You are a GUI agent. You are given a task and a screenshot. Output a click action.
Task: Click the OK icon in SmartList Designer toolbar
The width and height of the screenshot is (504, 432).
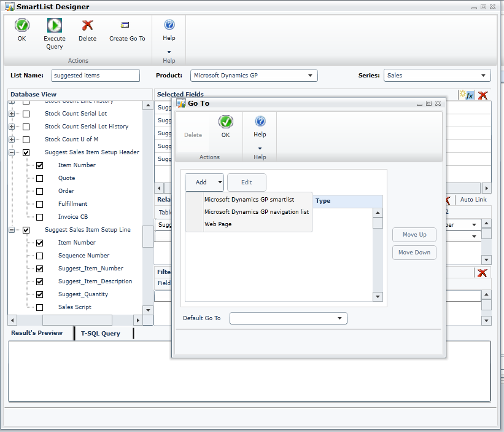tap(22, 25)
